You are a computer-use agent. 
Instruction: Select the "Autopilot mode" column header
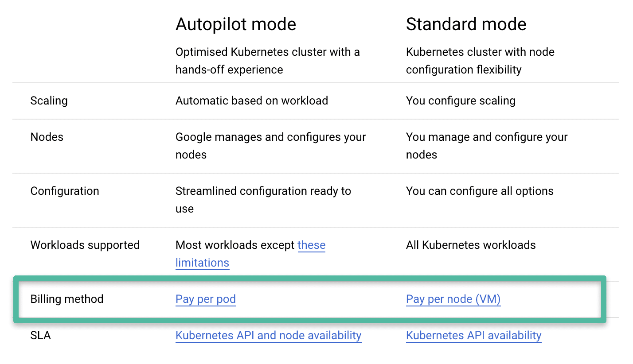pos(235,24)
